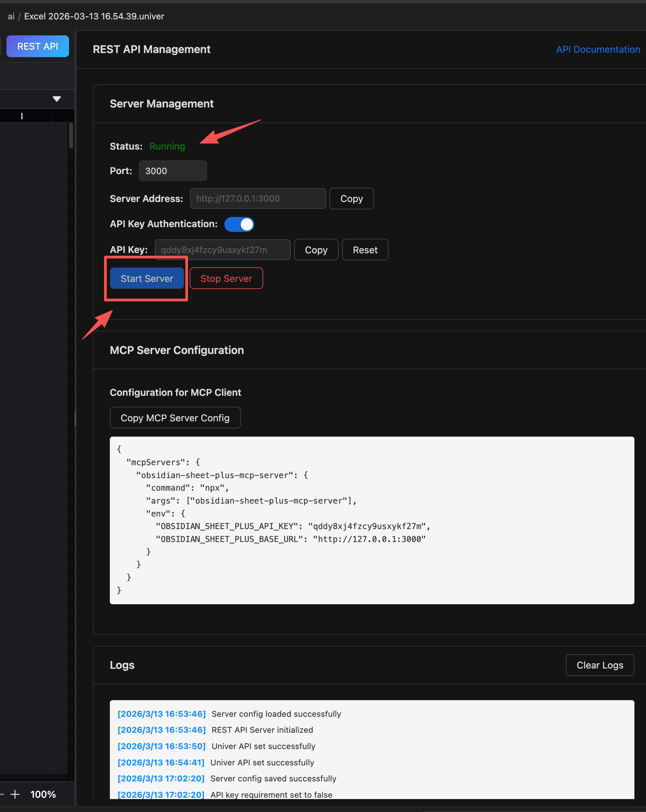The width and height of the screenshot is (646, 812).
Task: Open the API Documentation link
Action: [598, 49]
